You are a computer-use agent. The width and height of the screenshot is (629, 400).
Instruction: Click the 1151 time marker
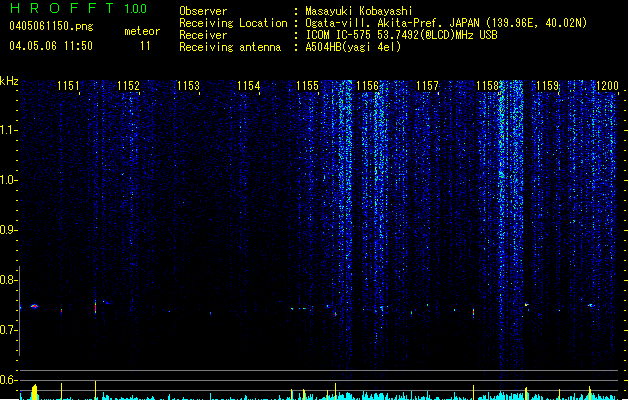click(x=68, y=86)
